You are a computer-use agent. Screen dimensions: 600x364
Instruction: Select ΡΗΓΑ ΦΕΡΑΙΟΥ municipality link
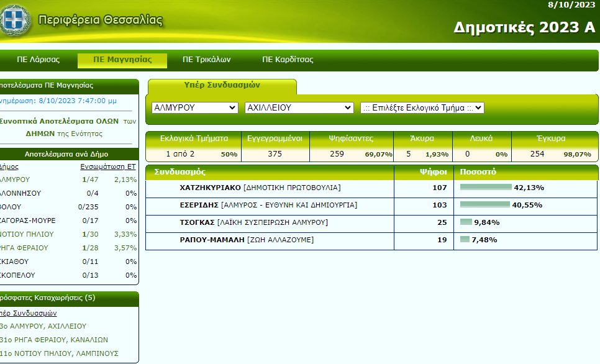[x=26, y=248]
